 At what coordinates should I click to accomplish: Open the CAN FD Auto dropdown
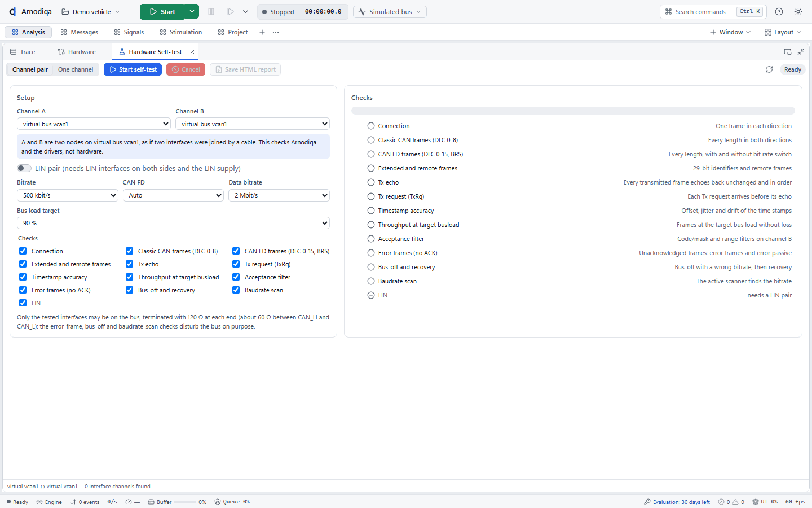pyautogui.click(x=173, y=195)
